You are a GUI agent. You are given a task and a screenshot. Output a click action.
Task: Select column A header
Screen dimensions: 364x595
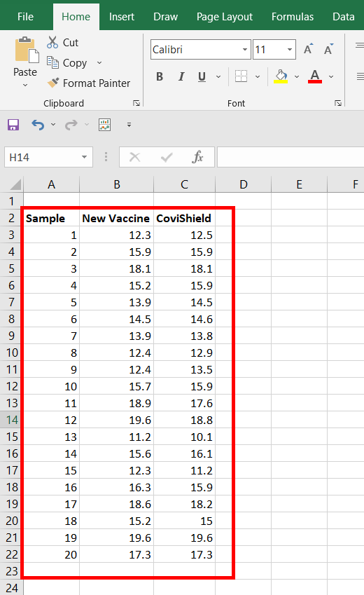[52, 185]
